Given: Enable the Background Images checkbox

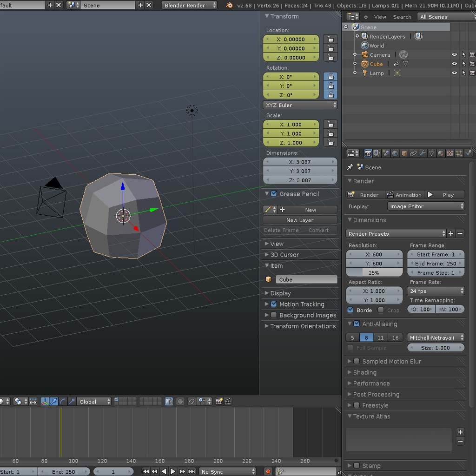Looking at the screenshot, I should click(274, 315).
